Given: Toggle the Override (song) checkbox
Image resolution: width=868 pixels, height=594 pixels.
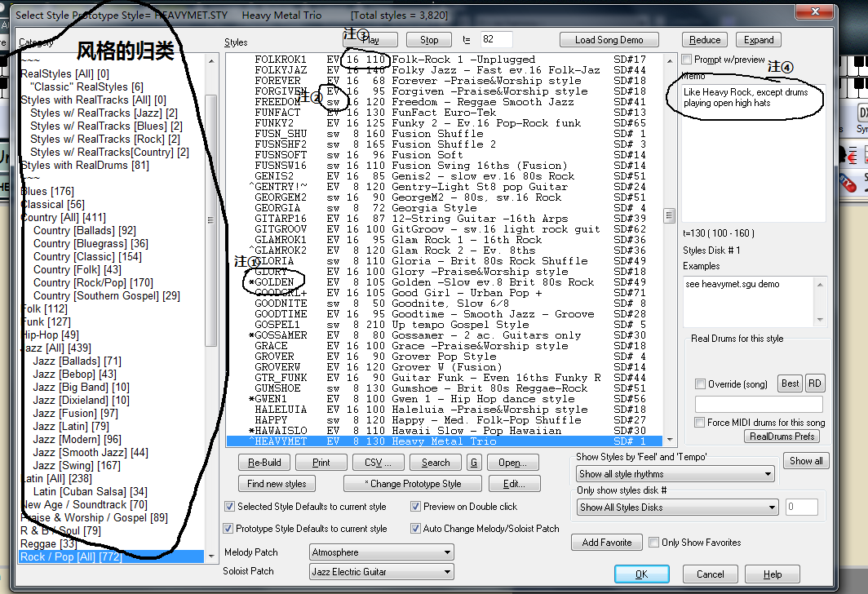Looking at the screenshot, I should [700, 384].
